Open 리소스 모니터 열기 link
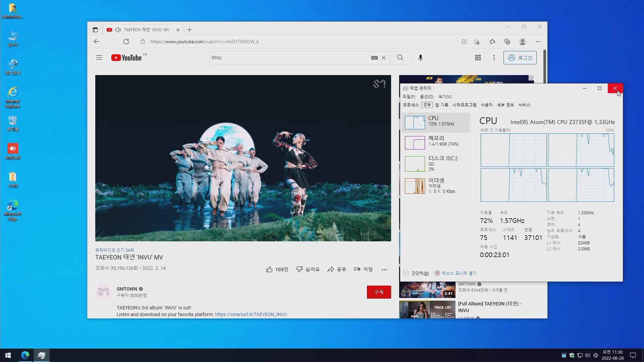Viewport: 644px width, 362px height. [x=455, y=274]
